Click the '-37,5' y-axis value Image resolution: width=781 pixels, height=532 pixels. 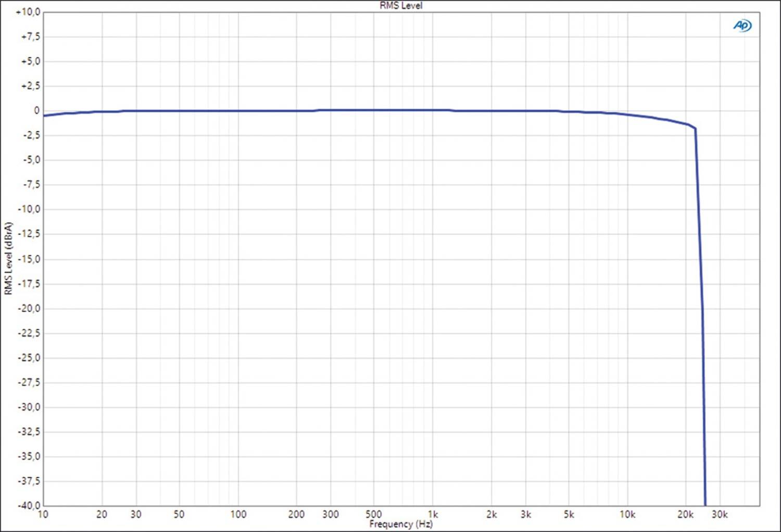(29, 481)
